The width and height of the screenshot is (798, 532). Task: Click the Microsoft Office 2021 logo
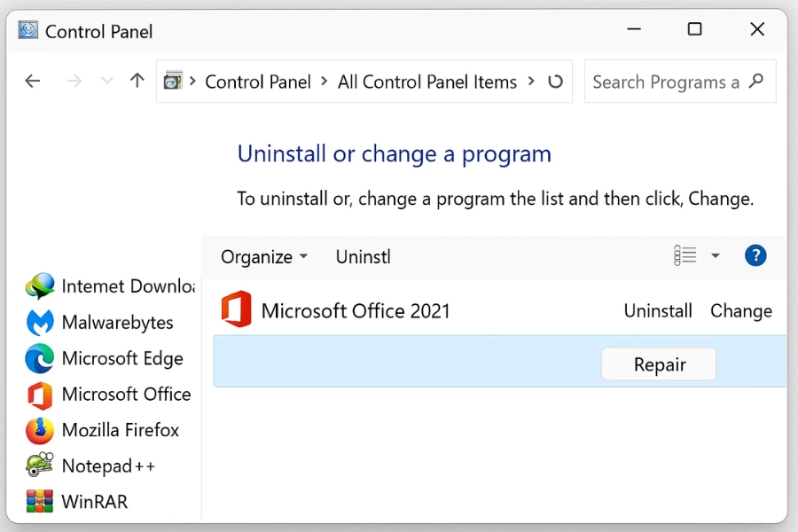click(236, 310)
